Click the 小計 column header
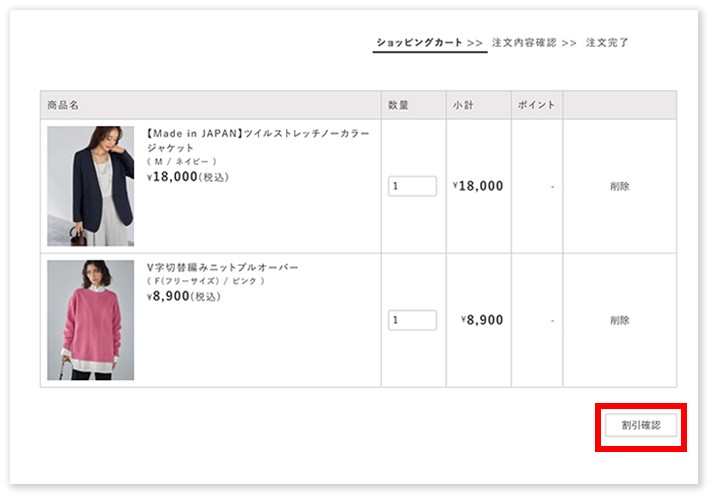This screenshot has height=498, width=713. tap(462, 105)
